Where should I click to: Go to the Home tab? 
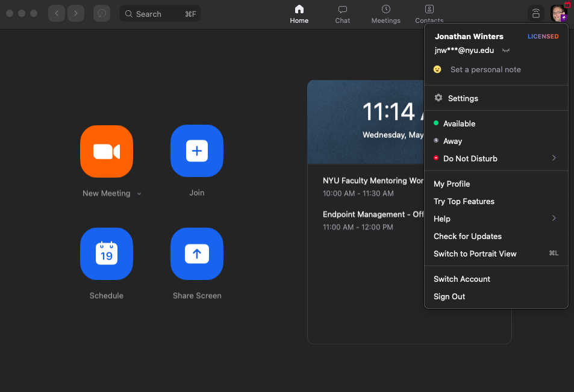[x=299, y=14]
